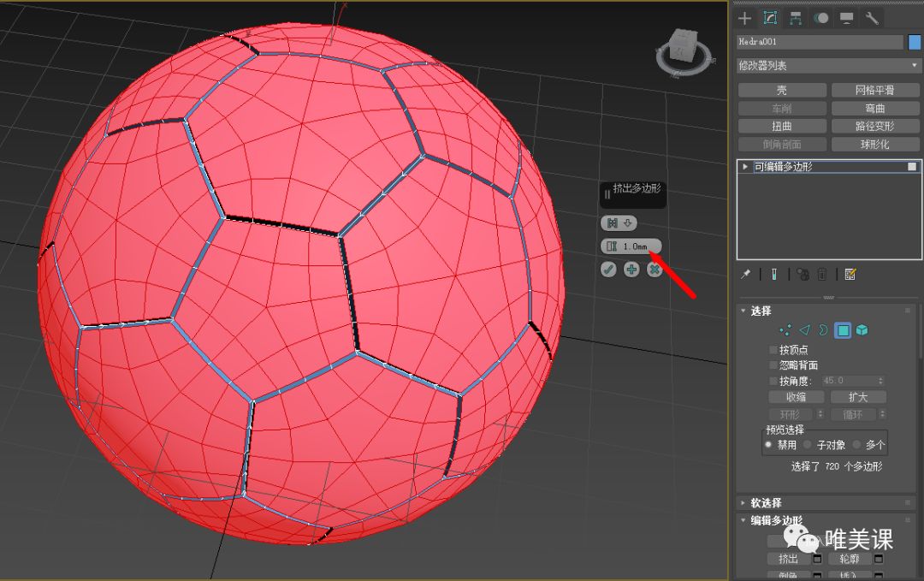Switch to the Vertex sub-object icon
The width and height of the screenshot is (924, 581).
point(785,329)
